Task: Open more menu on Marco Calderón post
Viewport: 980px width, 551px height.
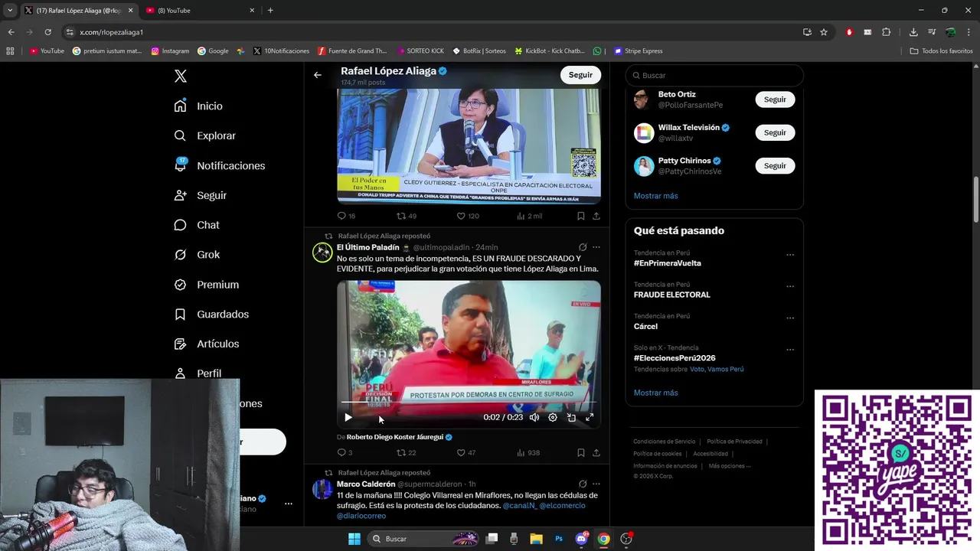Action: pyautogui.click(x=596, y=484)
